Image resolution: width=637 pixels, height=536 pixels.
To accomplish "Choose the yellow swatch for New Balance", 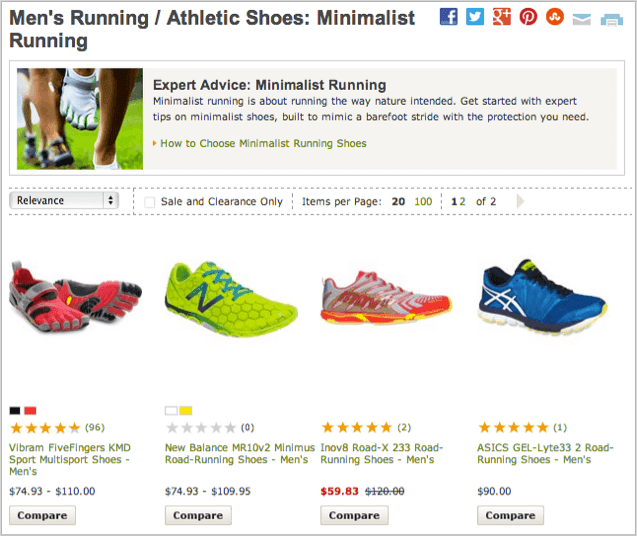I will pyautogui.click(x=186, y=410).
